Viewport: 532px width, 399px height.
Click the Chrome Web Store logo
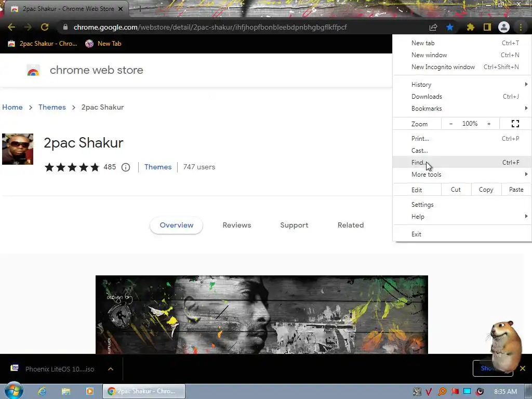click(33, 70)
